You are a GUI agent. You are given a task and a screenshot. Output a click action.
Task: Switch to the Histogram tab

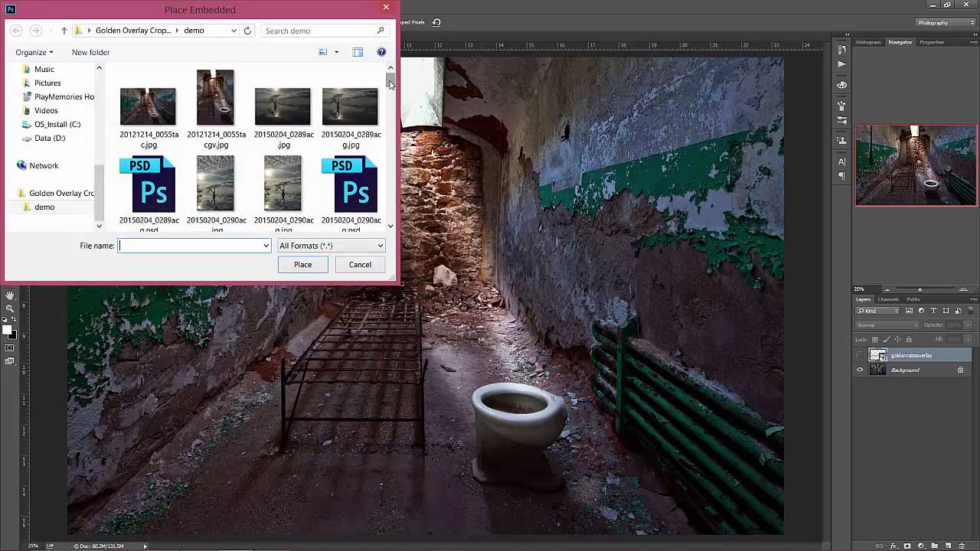click(868, 42)
